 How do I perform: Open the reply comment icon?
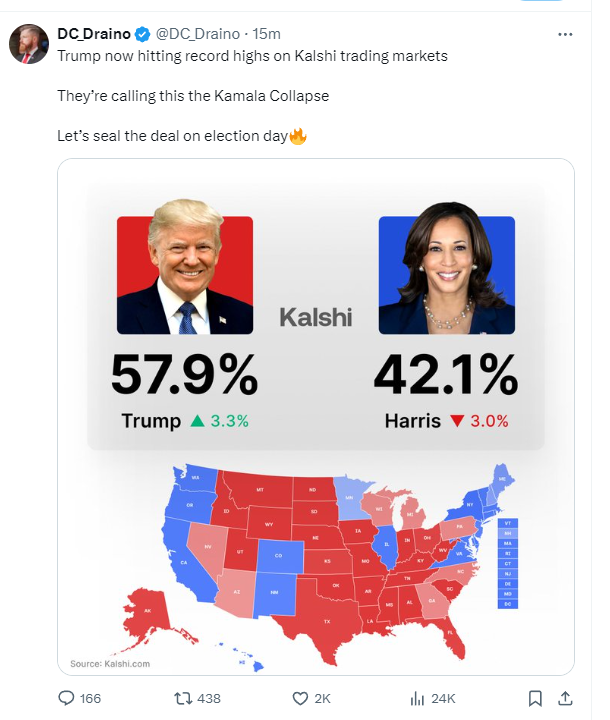pos(66,698)
